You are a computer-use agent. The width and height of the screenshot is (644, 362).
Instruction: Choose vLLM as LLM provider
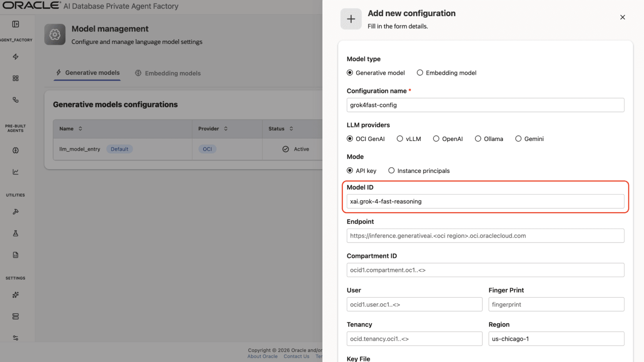coord(400,139)
